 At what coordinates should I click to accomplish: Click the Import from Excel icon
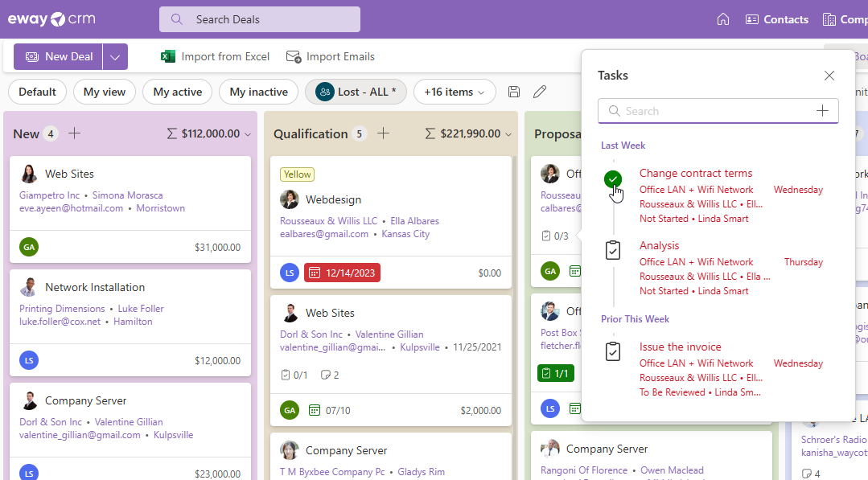click(168, 56)
